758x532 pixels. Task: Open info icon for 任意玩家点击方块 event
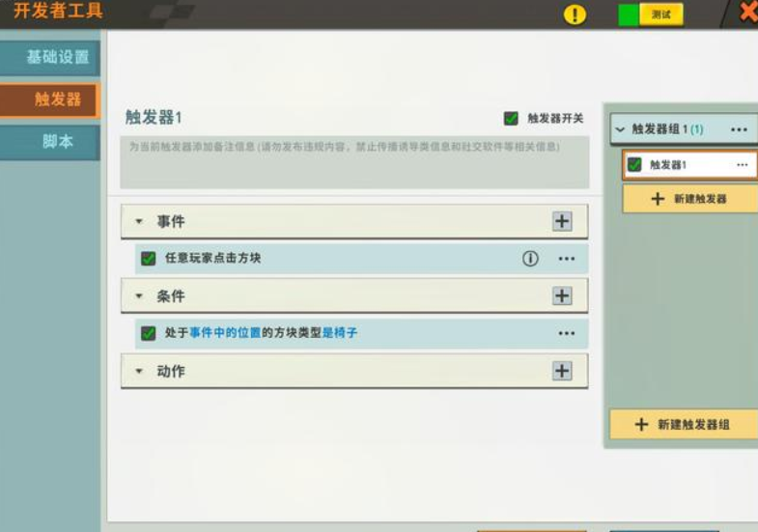pyautogui.click(x=530, y=259)
